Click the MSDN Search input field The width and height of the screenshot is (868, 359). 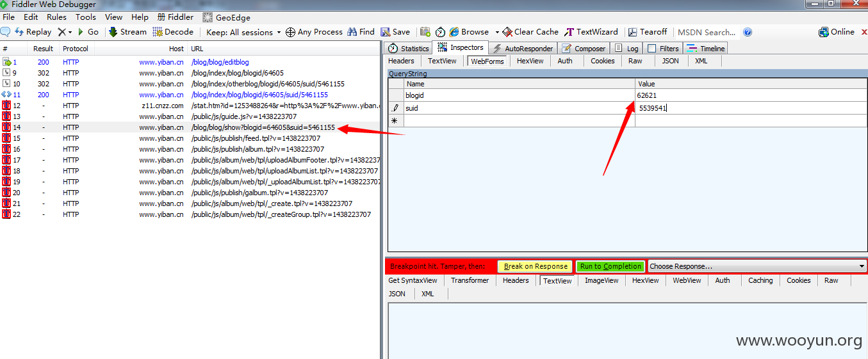tap(707, 32)
